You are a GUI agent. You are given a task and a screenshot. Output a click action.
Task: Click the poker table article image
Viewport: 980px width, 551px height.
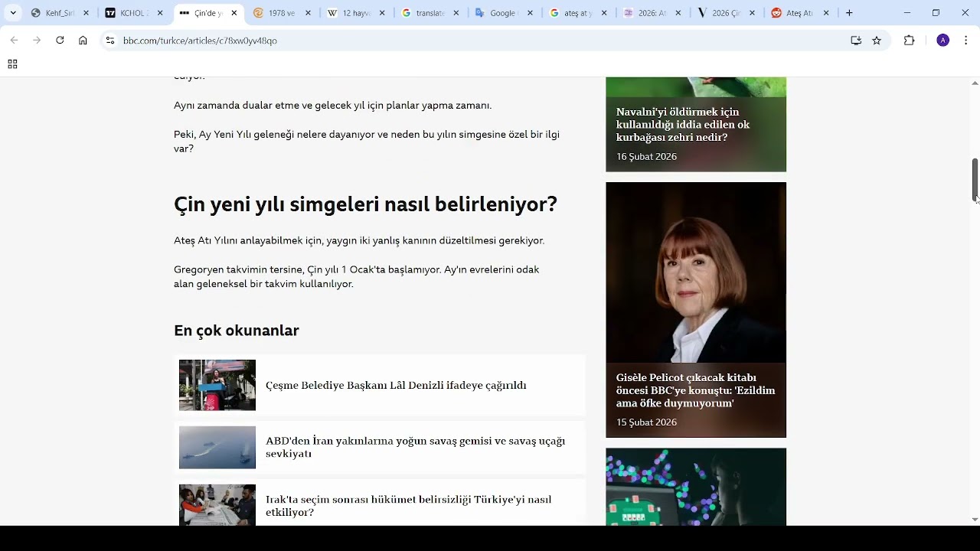click(696, 487)
